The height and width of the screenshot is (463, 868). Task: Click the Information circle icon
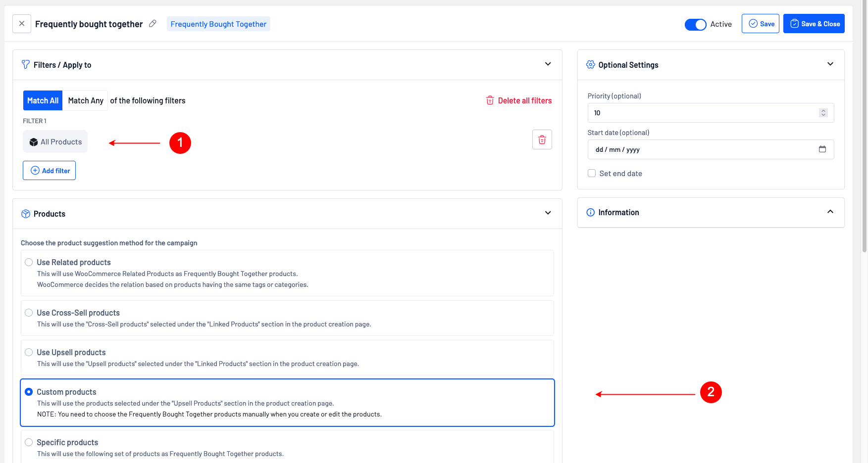pos(590,213)
